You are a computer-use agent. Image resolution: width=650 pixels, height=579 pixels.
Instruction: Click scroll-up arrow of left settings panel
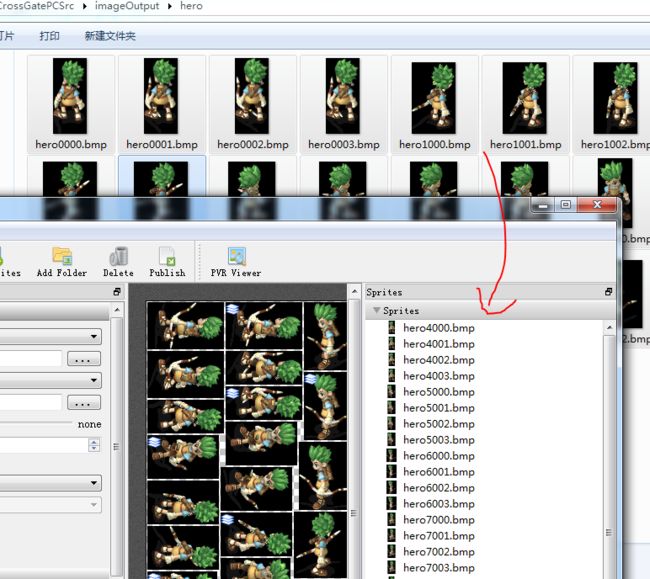(117, 310)
